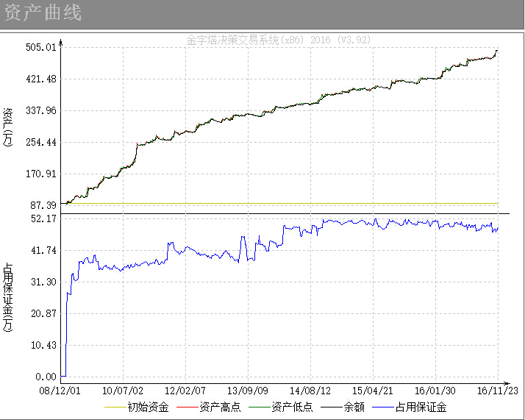Image resolution: width=525 pixels, height=420 pixels.
Task: Click the 资产曲线 panel title
Action: coord(43,13)
